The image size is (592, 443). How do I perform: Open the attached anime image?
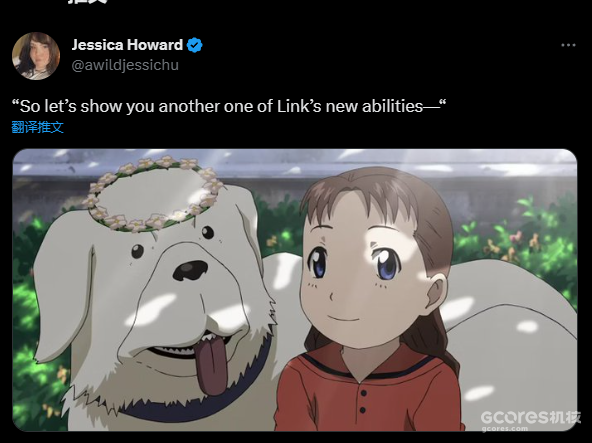click(x=294, y=290)
